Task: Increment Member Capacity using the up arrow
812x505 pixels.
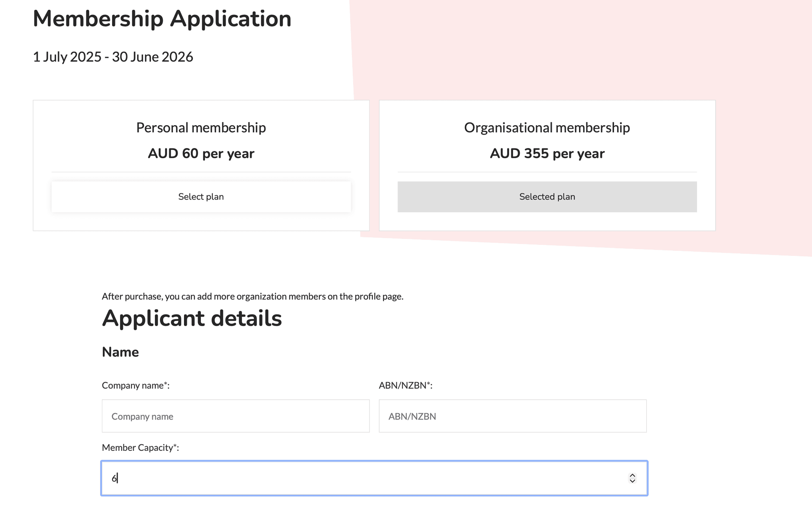Action: pyautogui.click(x=632, y=475)
